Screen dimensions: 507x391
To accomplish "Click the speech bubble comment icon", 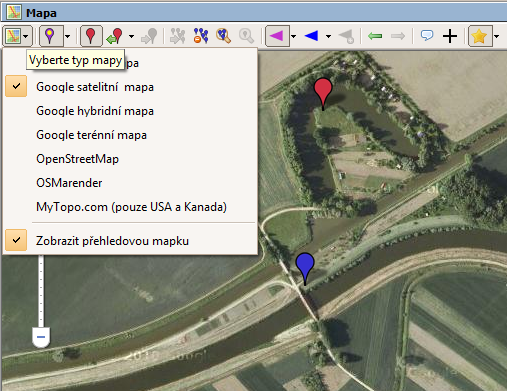I will pos(427,35).
